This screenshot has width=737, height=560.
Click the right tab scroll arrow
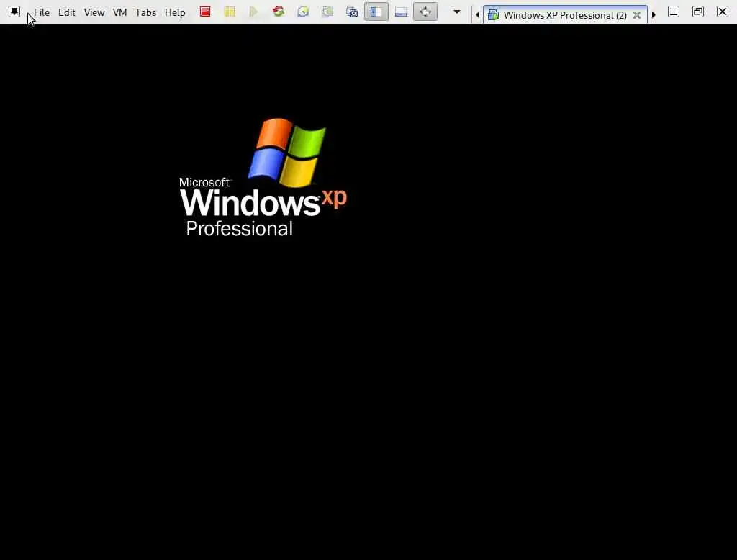click(x=654, y=15)
